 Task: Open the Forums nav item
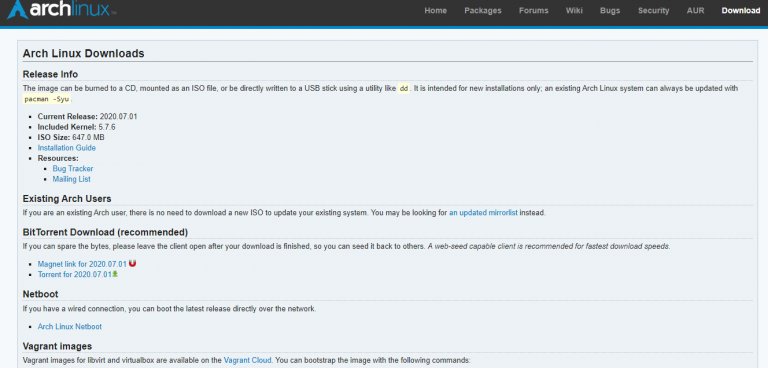pos(533,10)
